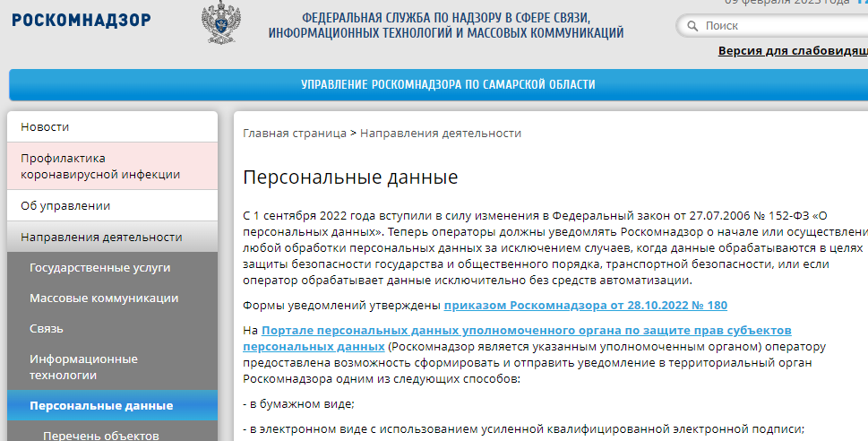Select Информационные технологии submenu item

point(112,367)
